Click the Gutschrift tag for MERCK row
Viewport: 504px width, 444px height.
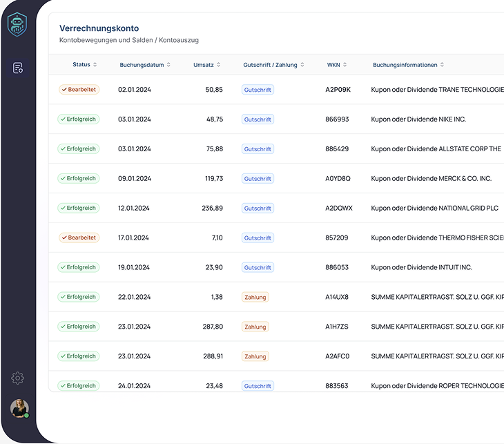coord(258,179)
